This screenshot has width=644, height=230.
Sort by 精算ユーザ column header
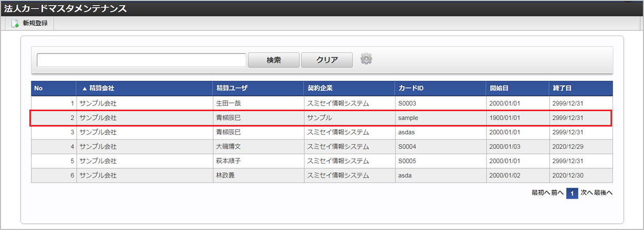tap(258, 89)
